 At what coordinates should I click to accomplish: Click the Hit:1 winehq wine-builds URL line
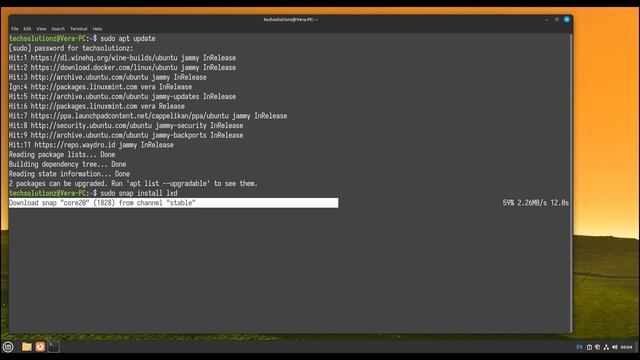point(122,58)
